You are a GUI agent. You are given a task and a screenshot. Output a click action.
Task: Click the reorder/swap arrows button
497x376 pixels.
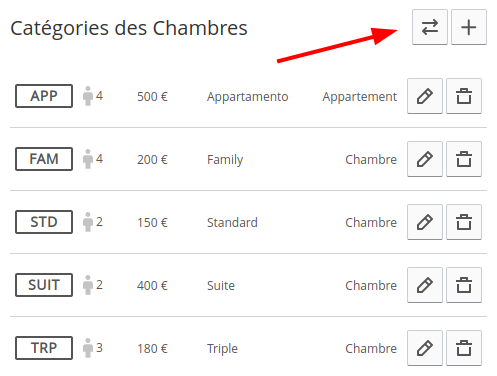click(430, 27)
